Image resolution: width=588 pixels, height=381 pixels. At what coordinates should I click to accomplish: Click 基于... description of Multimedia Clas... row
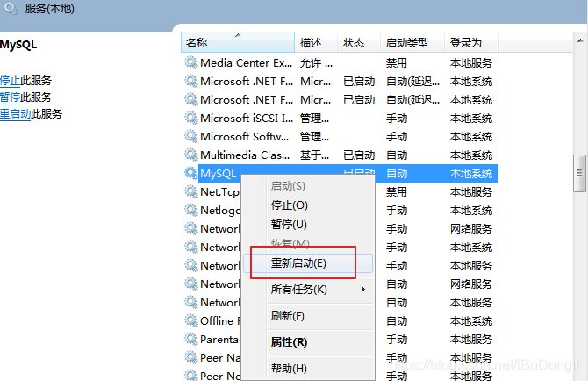point(315,155)
